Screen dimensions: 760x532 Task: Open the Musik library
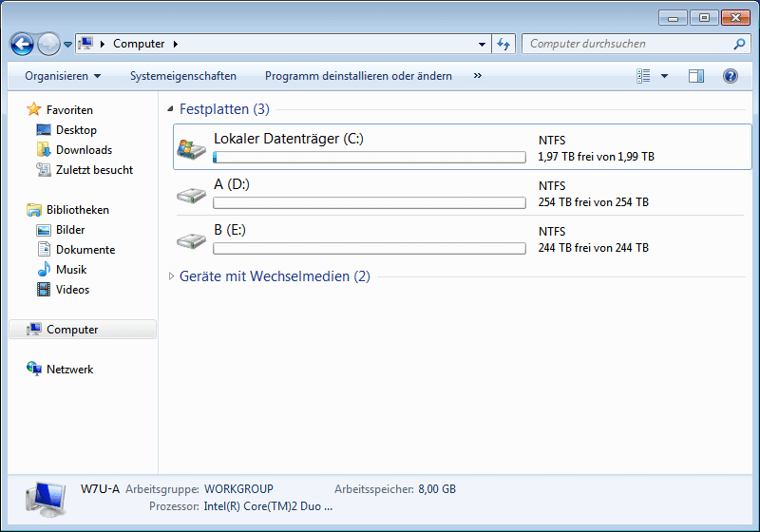71,270
